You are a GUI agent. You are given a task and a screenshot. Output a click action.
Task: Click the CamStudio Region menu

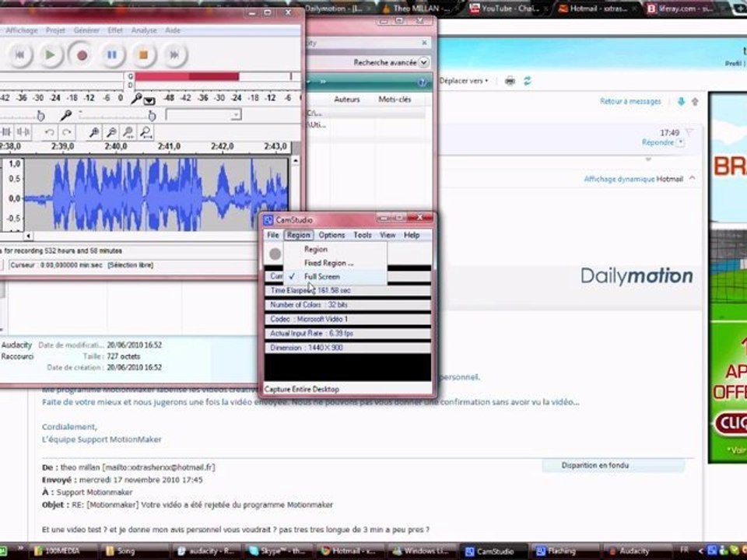298,235
